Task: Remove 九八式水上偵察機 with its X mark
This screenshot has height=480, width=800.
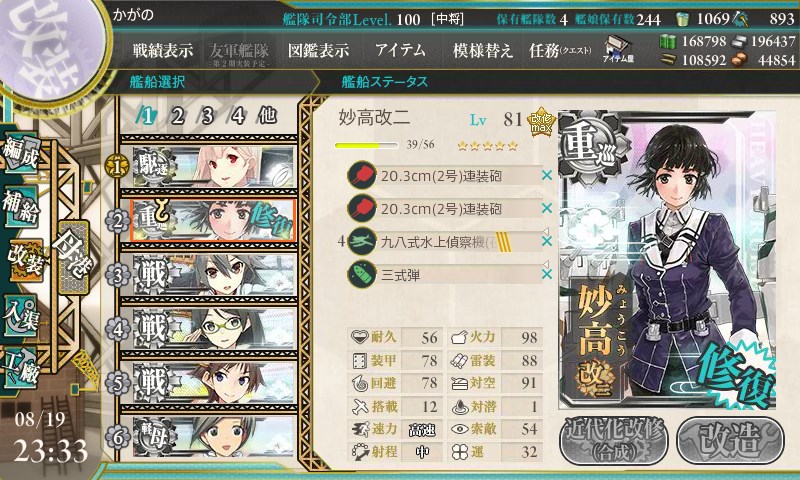Action: tap(547, 241)
